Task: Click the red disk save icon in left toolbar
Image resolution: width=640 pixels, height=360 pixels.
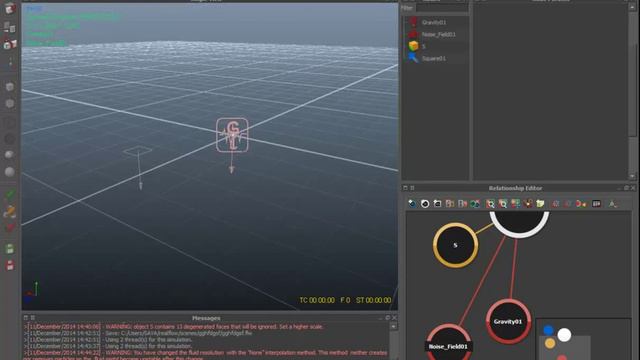Action: click(x=10, y=265)
